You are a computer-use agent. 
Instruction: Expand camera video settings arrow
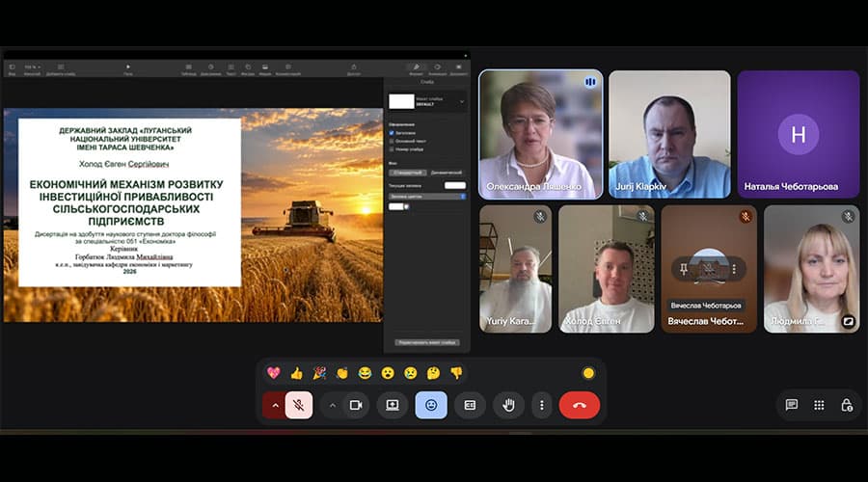pos(332,405)
